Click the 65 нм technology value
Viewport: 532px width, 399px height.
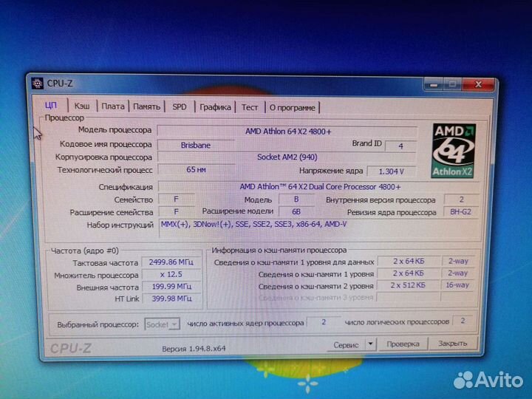tap(196, 169)
